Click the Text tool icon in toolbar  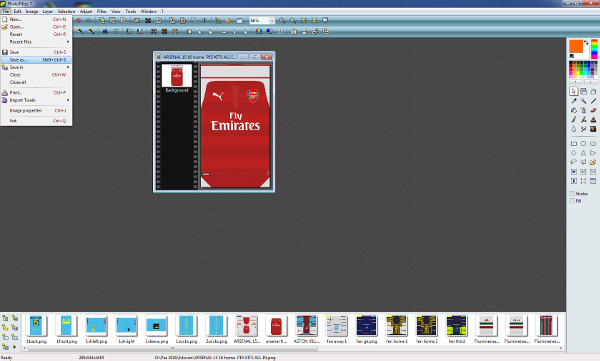(204, 21)
